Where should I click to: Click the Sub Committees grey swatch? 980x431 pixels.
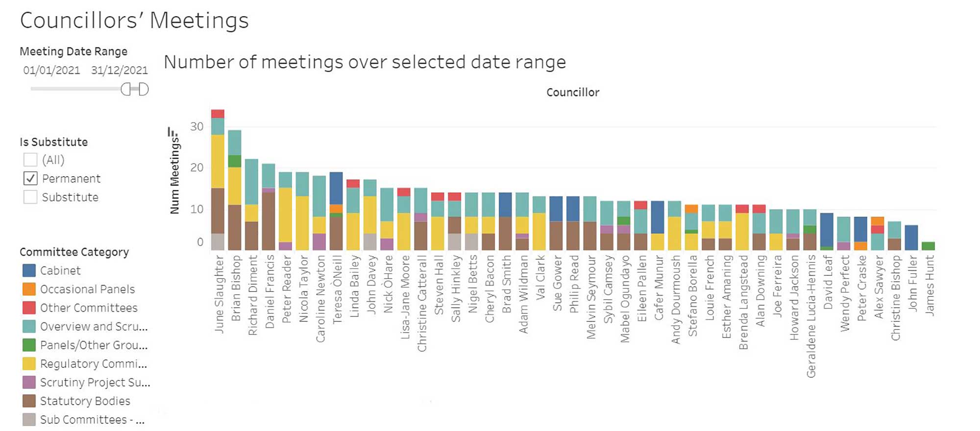tap(29, 419)
